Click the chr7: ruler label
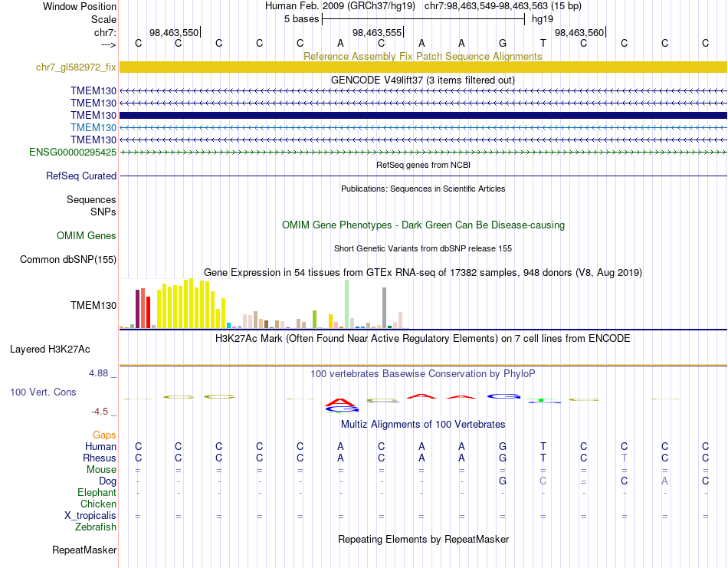Image resolution: width=728 pixels, height=568 pixels. [x=106, y=32]
